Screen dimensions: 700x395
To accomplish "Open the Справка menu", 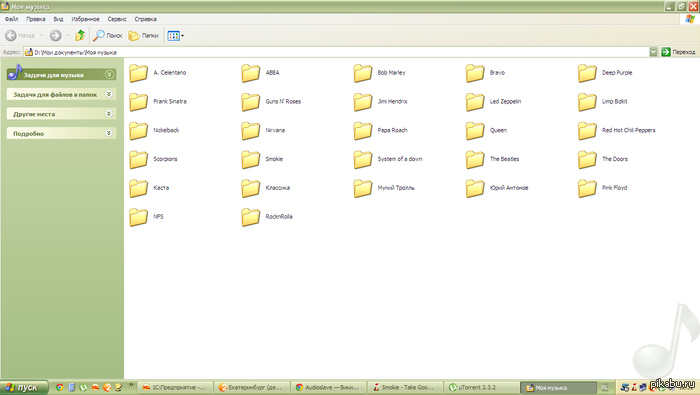I will 146,19.
